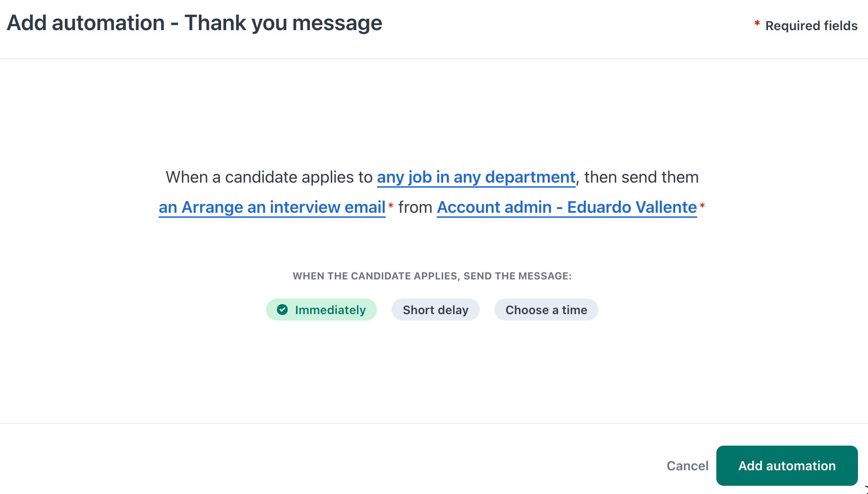Pick the Choose a time option
The height and width of the screenshot is (494, 868).
click(546, 310)
